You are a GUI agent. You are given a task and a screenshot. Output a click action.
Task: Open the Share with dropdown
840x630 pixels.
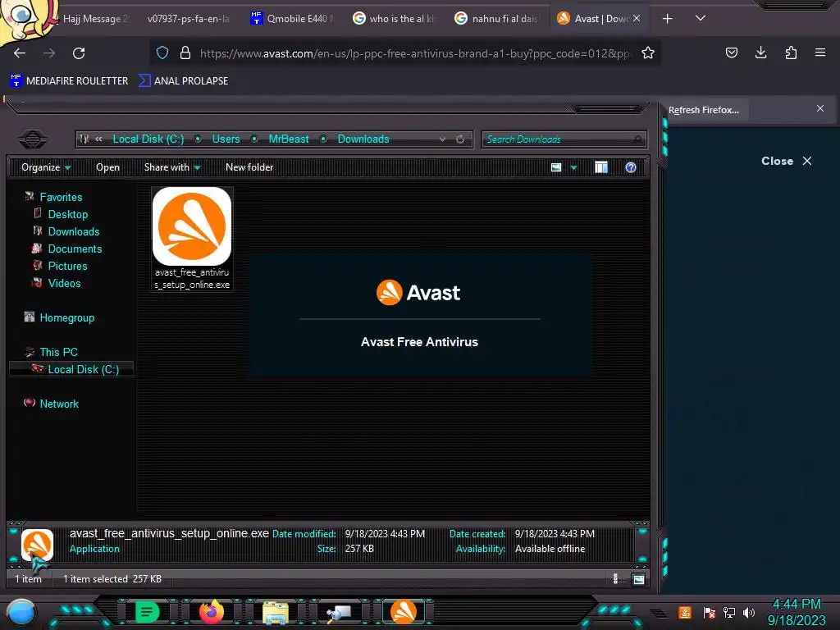click(172, 167)
